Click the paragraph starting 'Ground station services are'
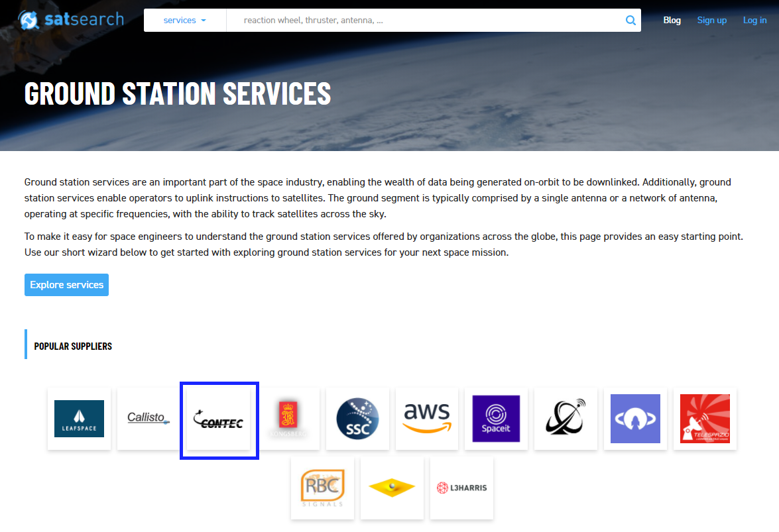Screen dimensions: 779x532 (378, 198)
